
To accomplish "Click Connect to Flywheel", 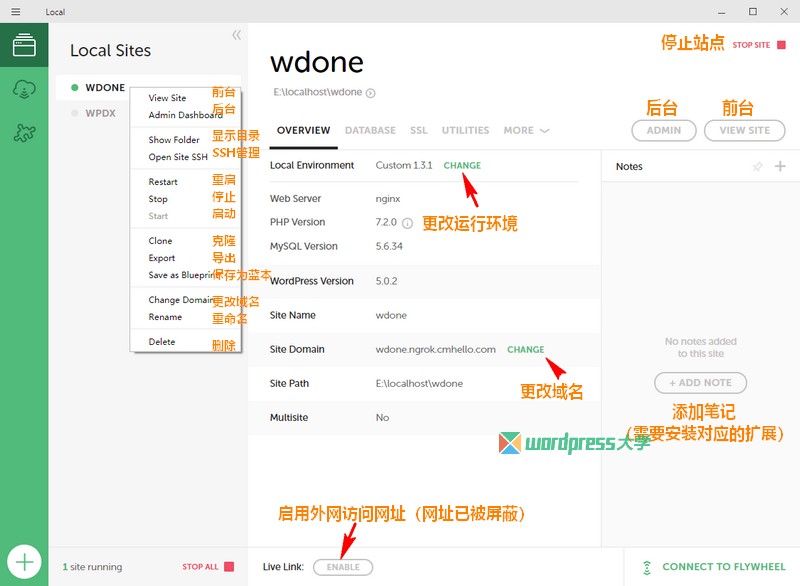I will (714, 567).
